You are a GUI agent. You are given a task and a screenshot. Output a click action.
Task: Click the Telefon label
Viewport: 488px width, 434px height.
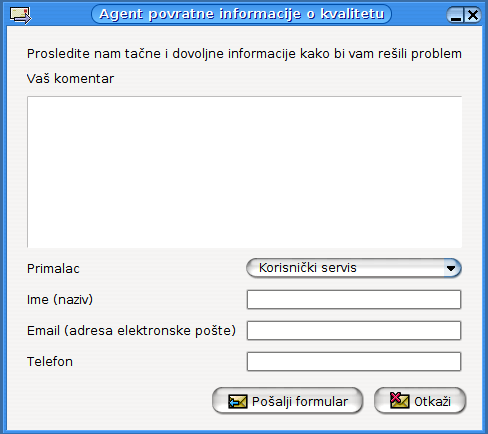[50, 362]
